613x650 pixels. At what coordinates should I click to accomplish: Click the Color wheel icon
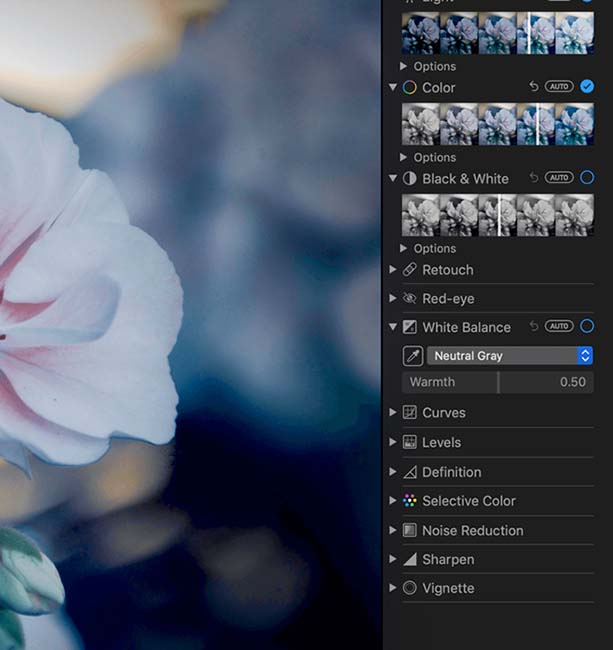point(409,87)
